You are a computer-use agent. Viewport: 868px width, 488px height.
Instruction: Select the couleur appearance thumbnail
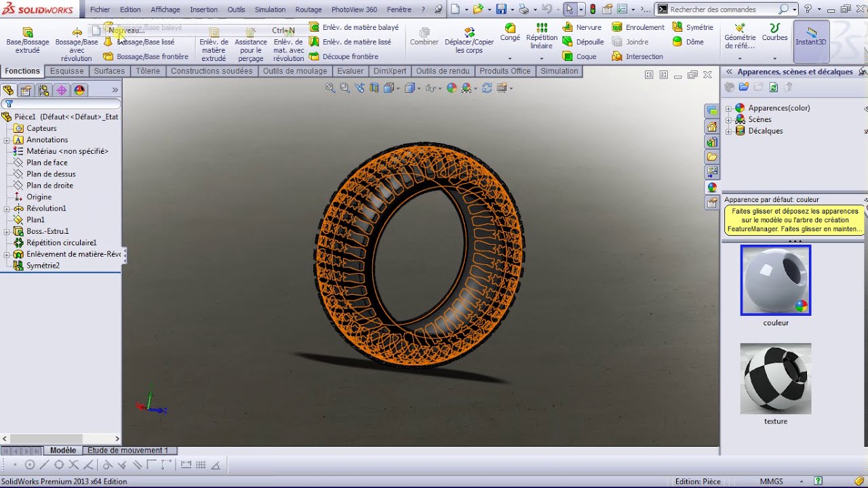click(776, 280)
